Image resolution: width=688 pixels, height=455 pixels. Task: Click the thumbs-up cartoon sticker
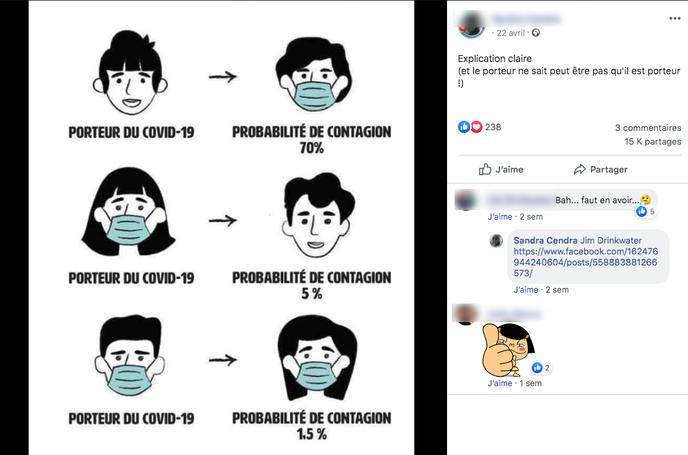tap(508, 350)
